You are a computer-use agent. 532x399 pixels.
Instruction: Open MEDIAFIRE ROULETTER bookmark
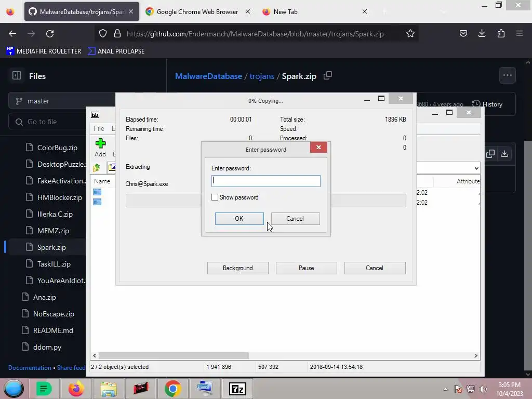(x=44, y=51)
